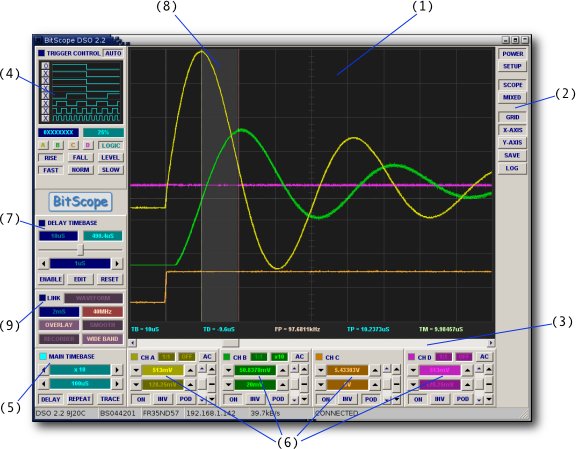Toggle CH A ON button
This screenshot has width=576, height=449.
[x=141, y=399]
